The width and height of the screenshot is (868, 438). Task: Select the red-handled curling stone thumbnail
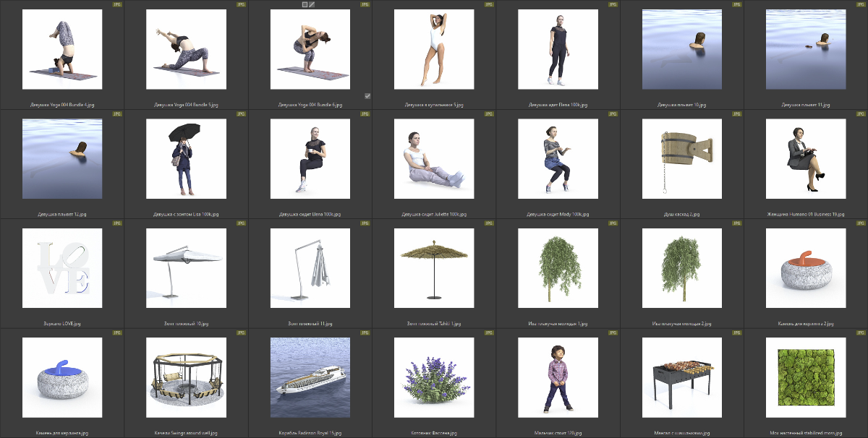(806, 268)
